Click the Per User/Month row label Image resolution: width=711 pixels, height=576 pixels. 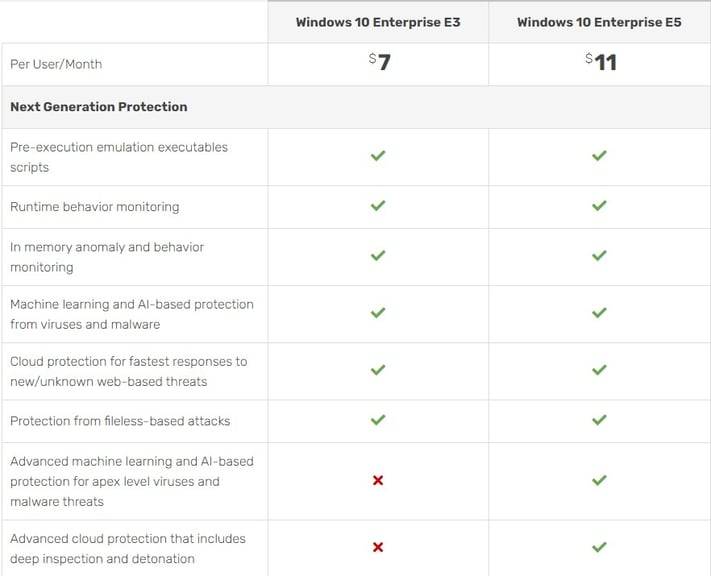click(x=56, y=64)
